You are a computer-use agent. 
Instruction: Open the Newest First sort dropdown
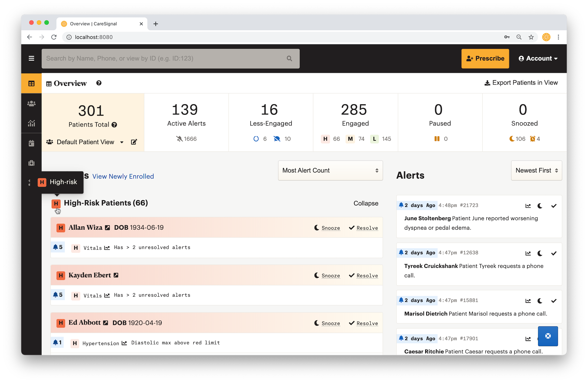point(537,170)
